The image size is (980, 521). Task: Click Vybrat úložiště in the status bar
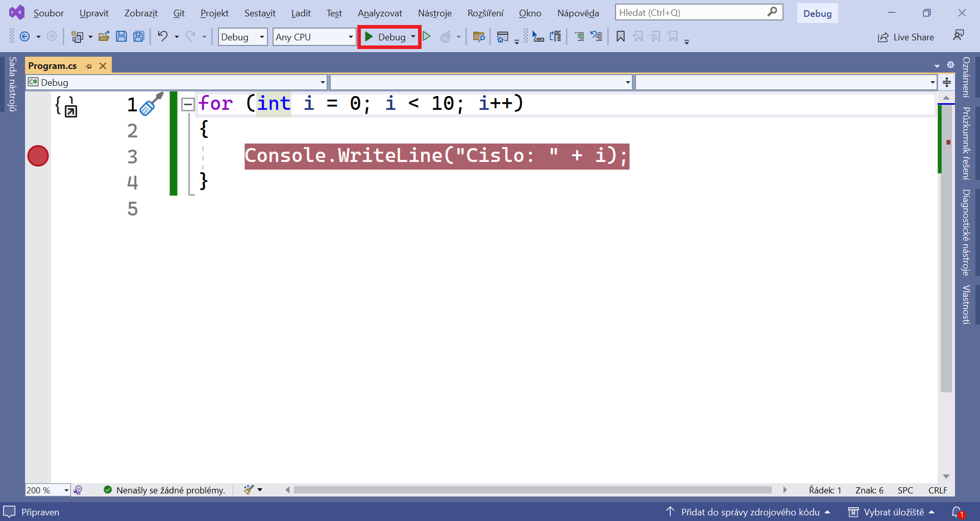tap(894, 512)
